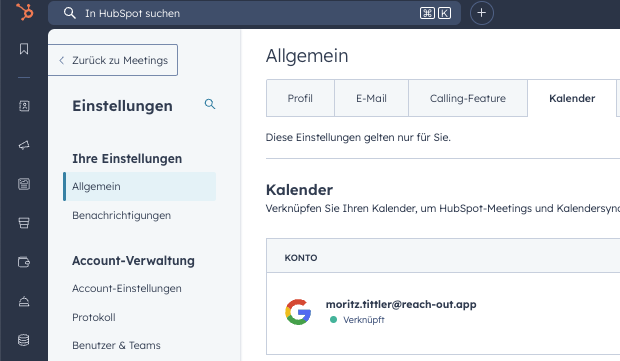Click the 'Ihre Einstellungen' section heading
This screenshot has width=620, height=361.
coord(127,159)
